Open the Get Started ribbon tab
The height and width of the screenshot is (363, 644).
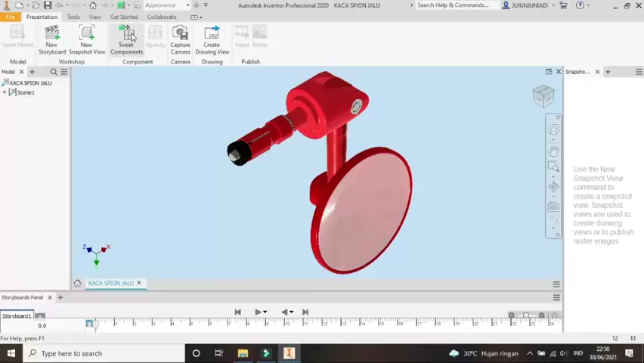(124, 17)
